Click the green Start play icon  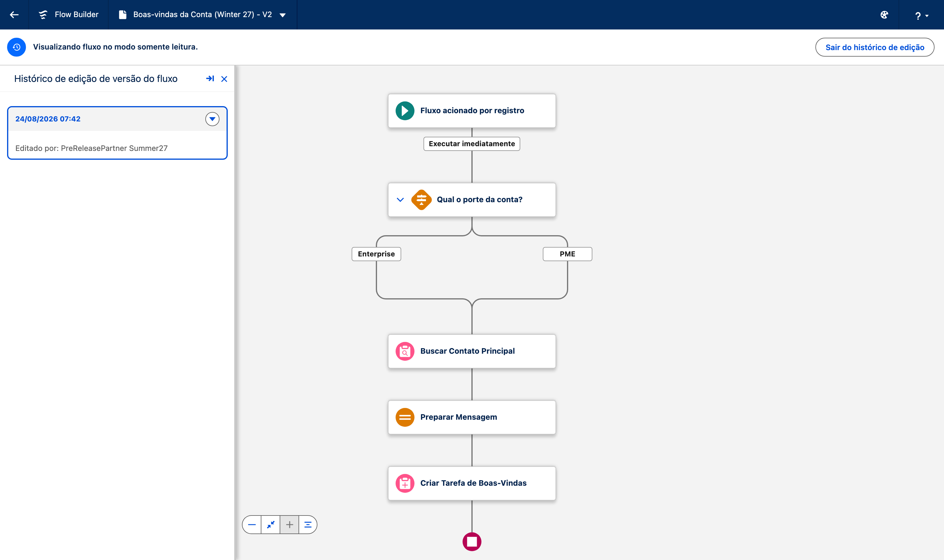pyautogui.click(x=405, y=111)
